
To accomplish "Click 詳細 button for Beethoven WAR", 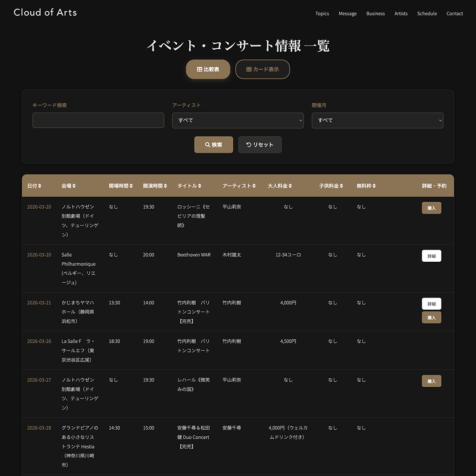I will click(x=431, y=256).
